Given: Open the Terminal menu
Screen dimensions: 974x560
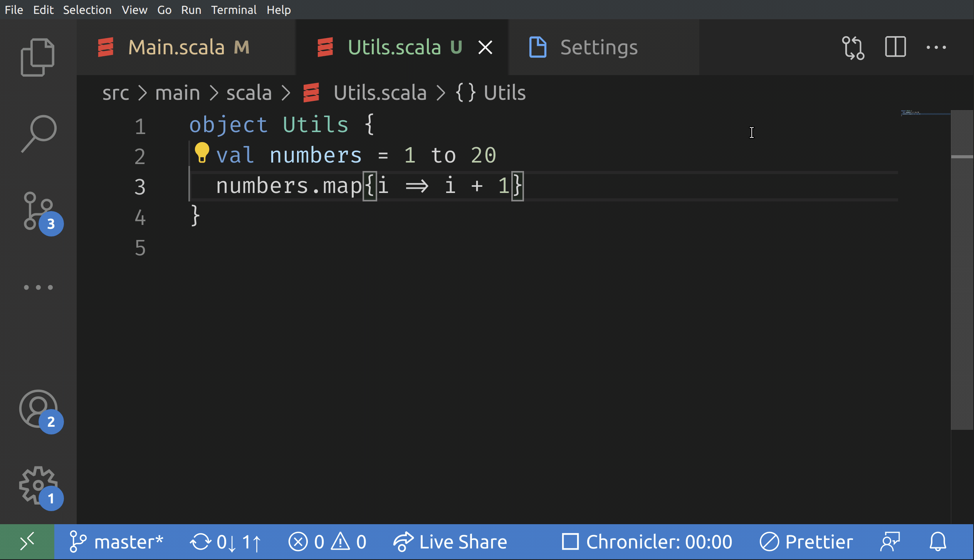Looking at the screenshot, I should 233,10.
